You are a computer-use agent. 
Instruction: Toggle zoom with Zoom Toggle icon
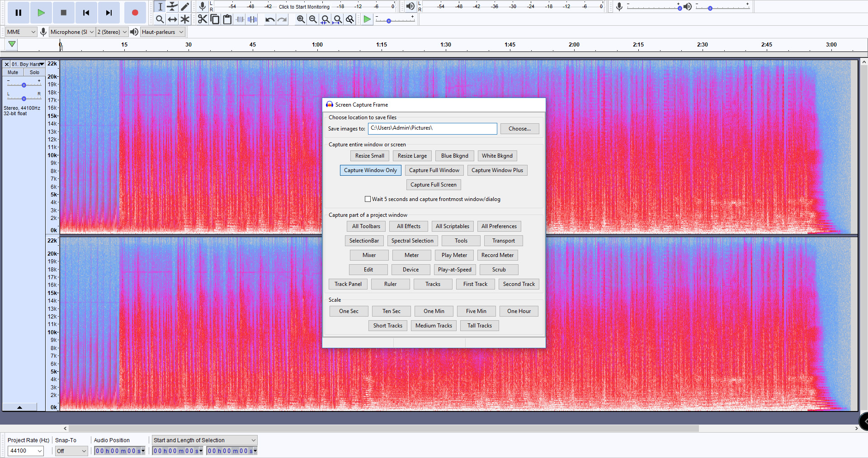349,19
